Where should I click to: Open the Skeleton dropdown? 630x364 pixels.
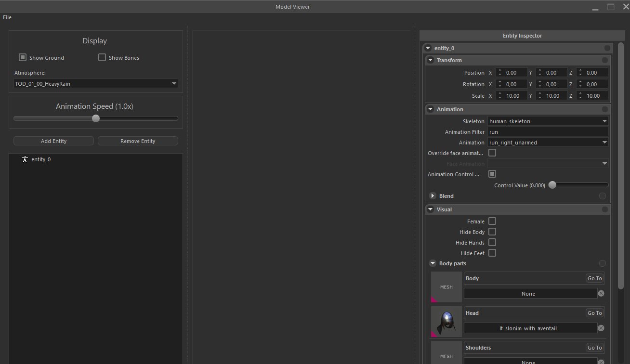point(548,121)
